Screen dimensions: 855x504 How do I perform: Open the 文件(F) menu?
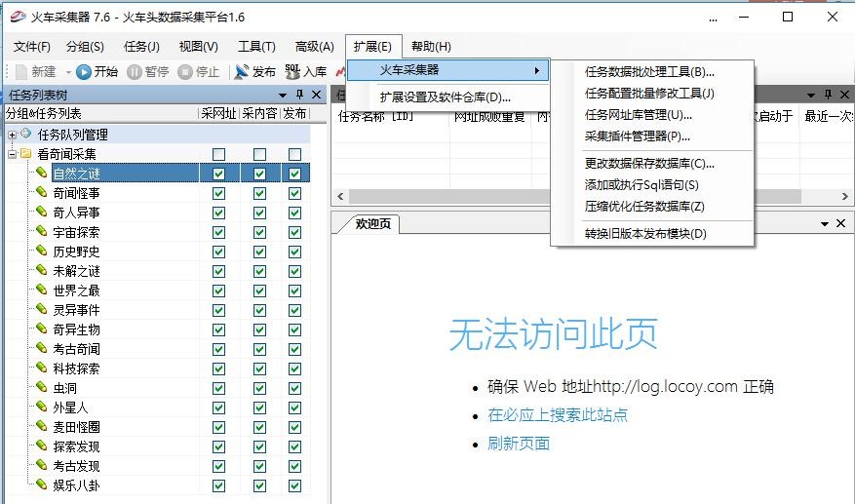pyautogui.click(x=31, y=47)
